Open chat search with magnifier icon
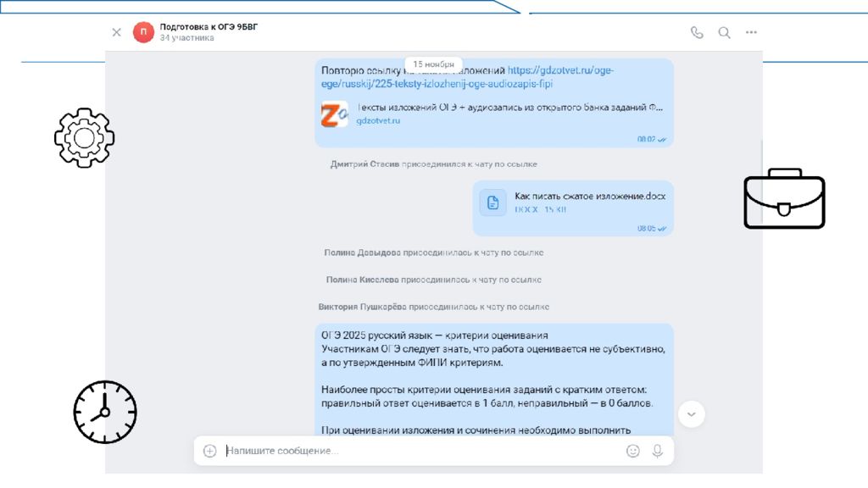 tap(724, 33)
